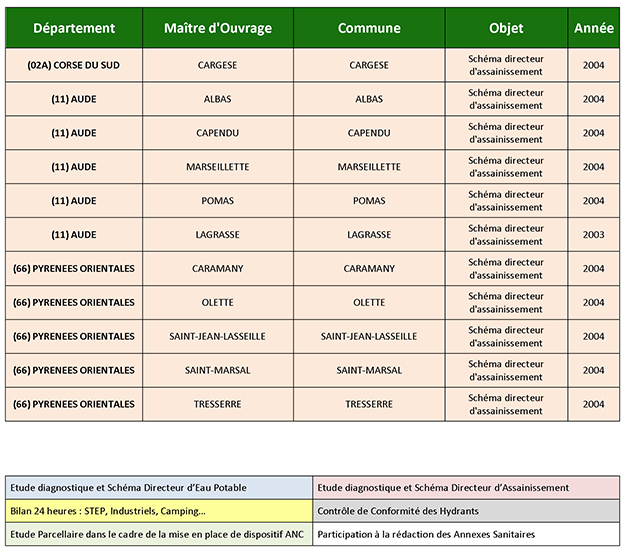The height and width of the screenshot is (553, 627).
Task: Click (11) AUDE in the MARSEILLETTE row
Action: tap(74, 167)
